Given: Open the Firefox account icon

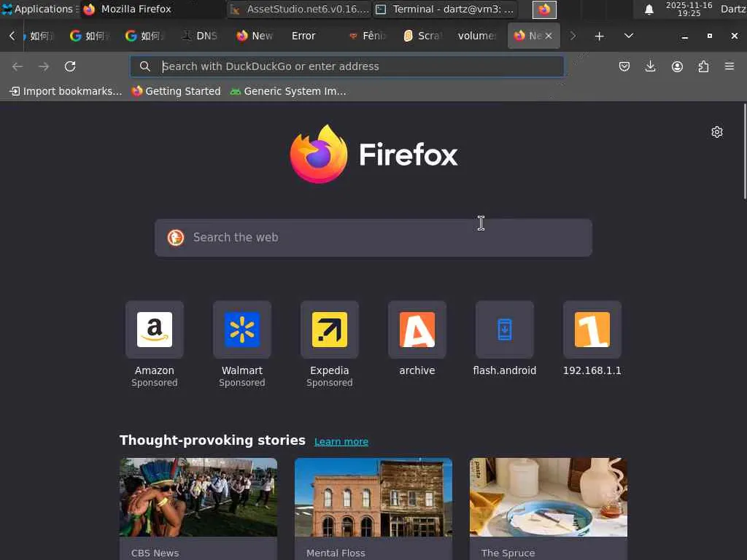Looking at the screenshot, I should tap(677, 66).
